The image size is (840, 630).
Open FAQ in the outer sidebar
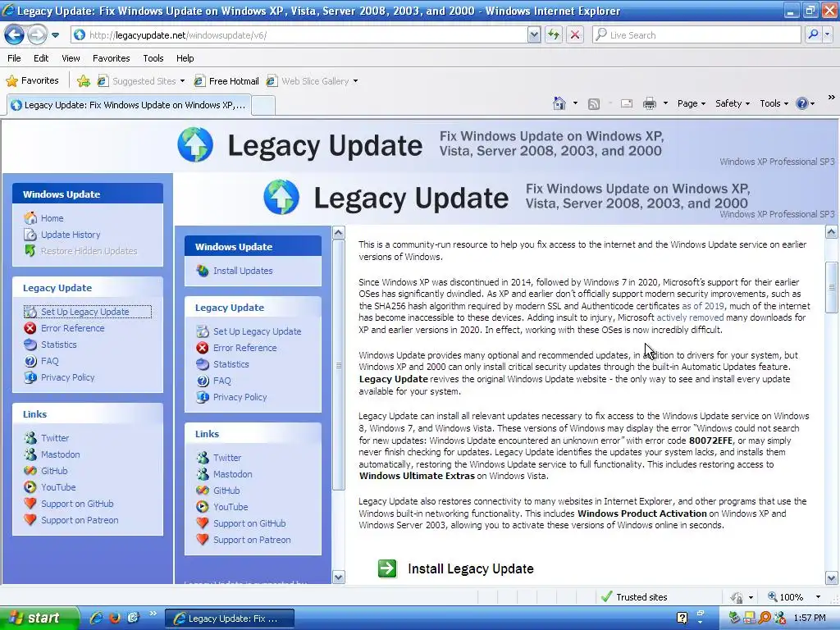49,361
